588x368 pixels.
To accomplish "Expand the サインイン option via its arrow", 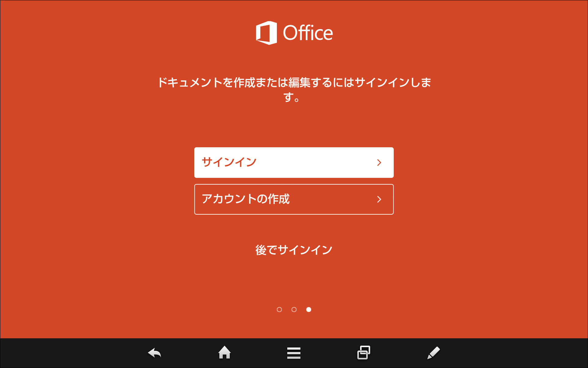I will 379,163.
